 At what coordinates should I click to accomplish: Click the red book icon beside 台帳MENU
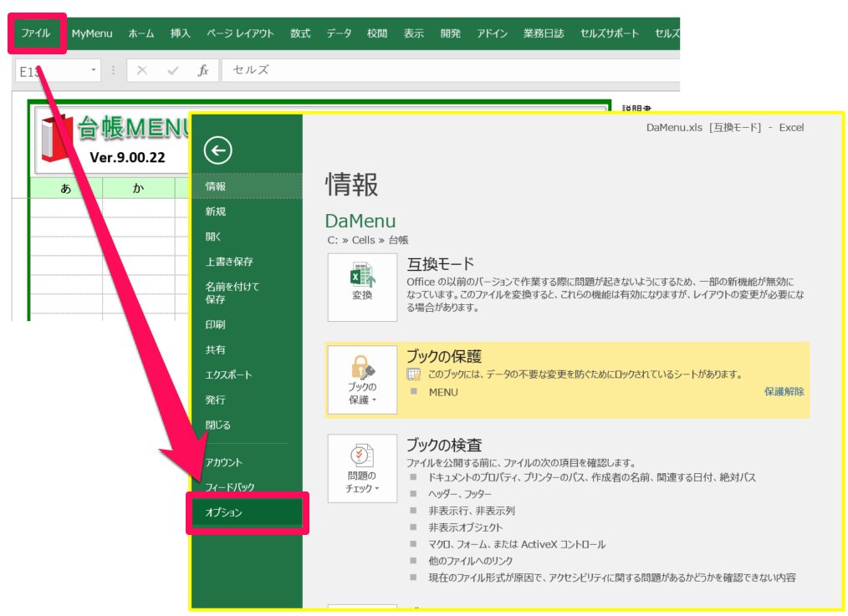click(x=57, y=139)
